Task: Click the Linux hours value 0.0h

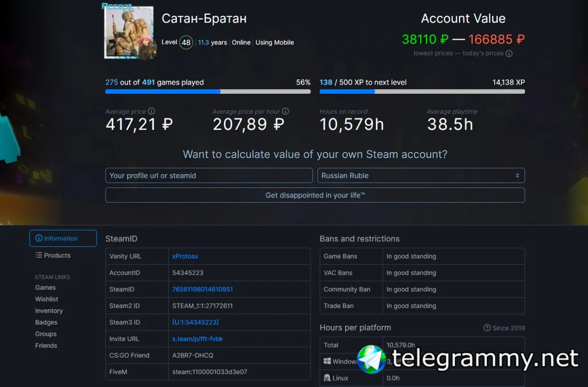Action: click(x=393, y=378)
